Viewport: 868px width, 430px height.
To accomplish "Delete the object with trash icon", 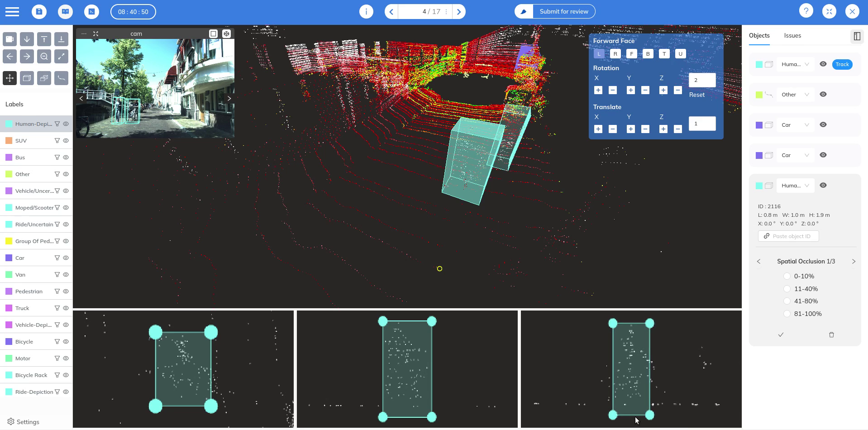I will coord(831,335).
